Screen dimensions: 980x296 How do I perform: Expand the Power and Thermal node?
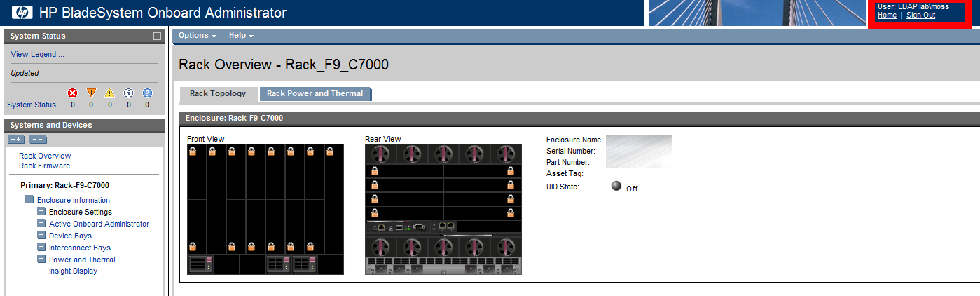41,260
